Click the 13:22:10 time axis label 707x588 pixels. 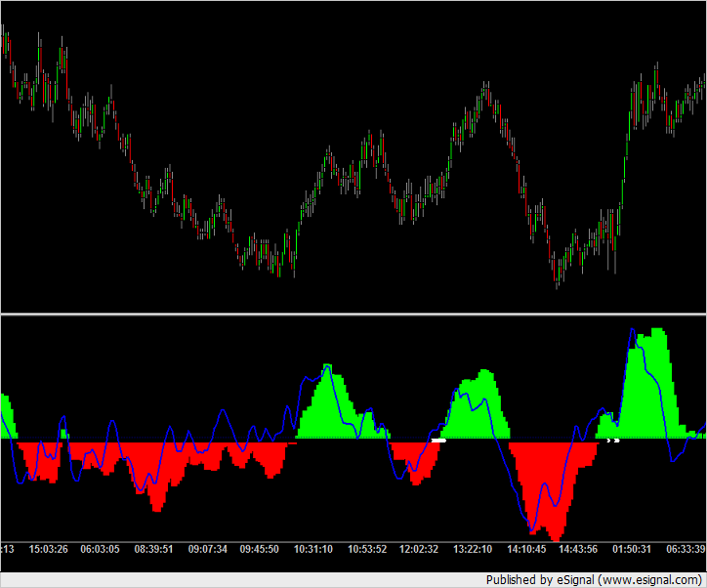coord(473,549)
